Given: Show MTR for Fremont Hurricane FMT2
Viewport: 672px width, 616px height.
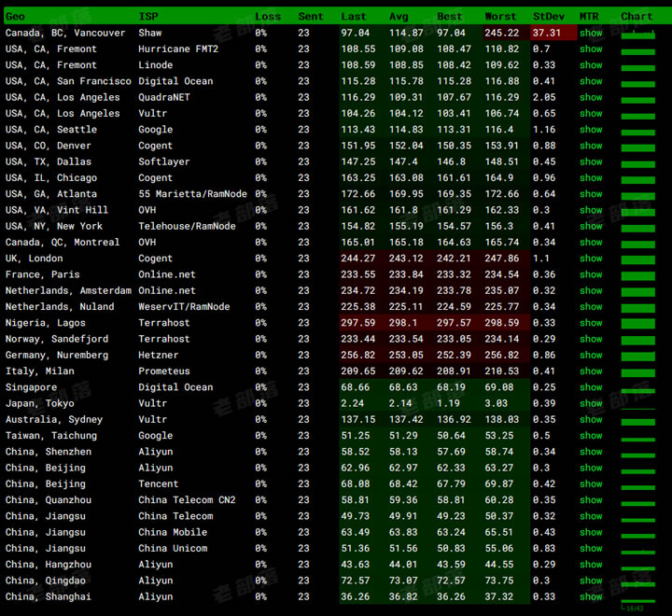Looking at the screenshot, I should pyautogui.click(x=591, y=49).
